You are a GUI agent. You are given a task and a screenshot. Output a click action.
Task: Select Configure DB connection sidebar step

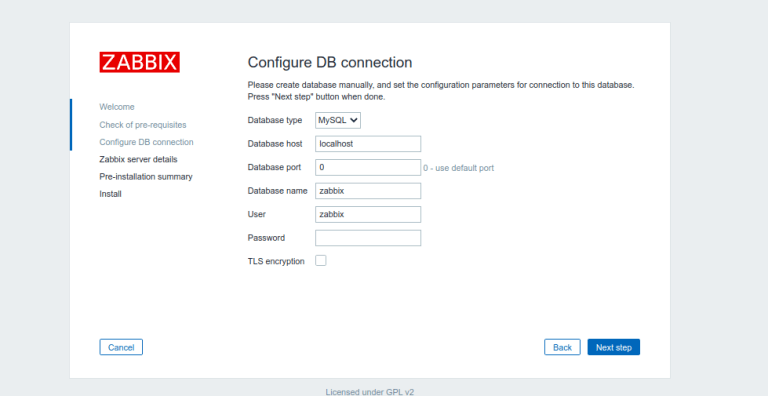click(x=146, y=142)
